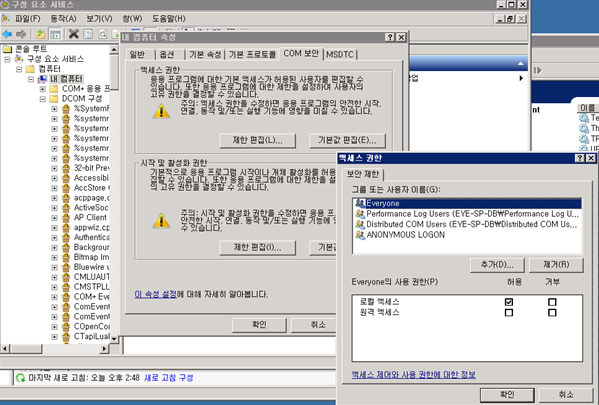The image size is (599, 405).
Task: Collapse the 내 컴퓨터 tree node
Action: point(31,79)
